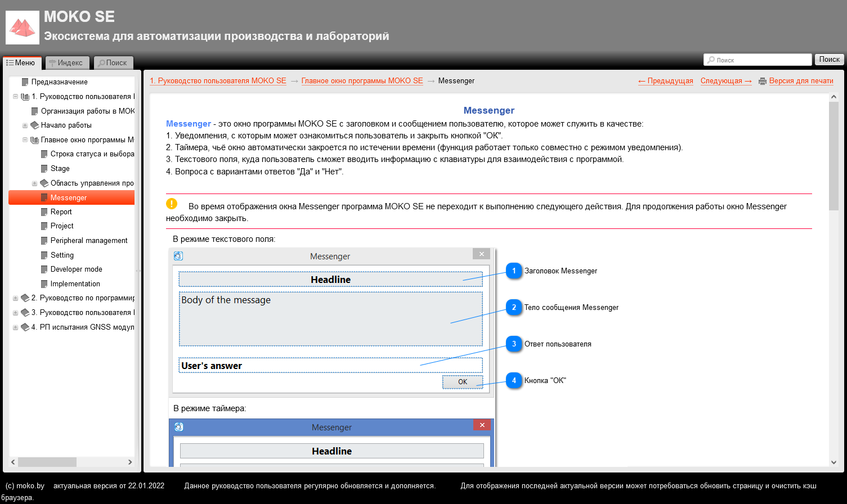Click book icon beside 2. Руководство по программированию
Image resolution: width=847 pixels, height=504 pixels.
point(25,298)
